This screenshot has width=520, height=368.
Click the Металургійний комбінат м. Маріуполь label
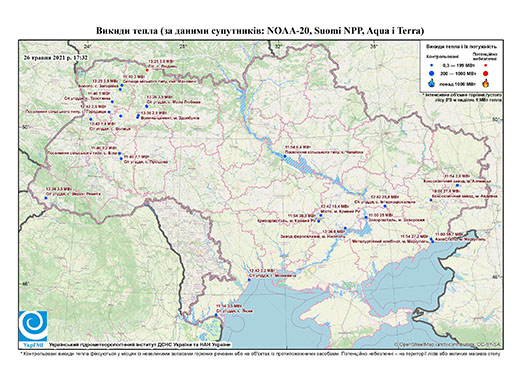pos(389,240)
